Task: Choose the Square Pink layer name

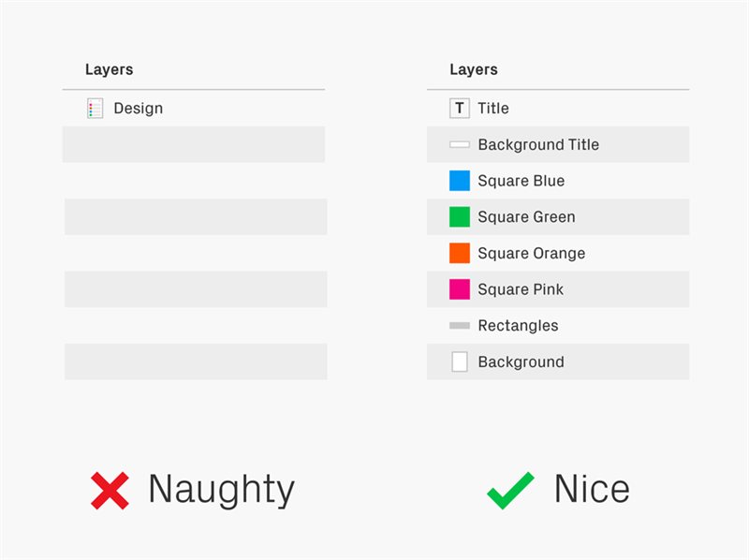Action: pos(521,289)
